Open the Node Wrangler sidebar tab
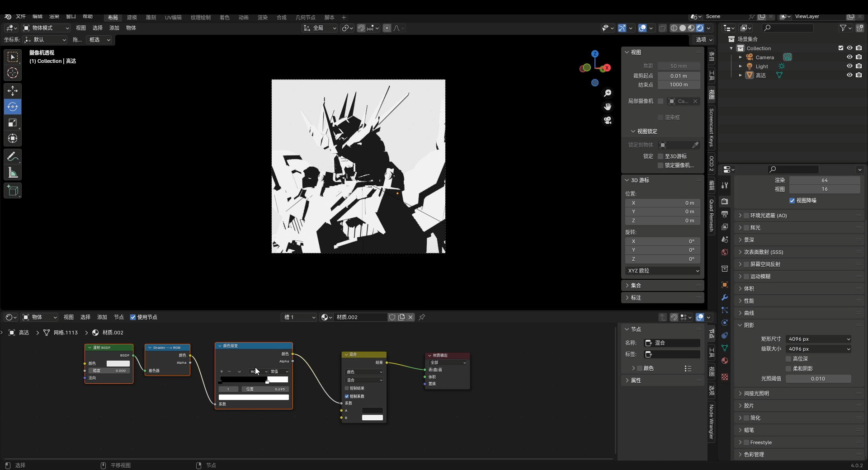868x470 pixels. (711, 422)
